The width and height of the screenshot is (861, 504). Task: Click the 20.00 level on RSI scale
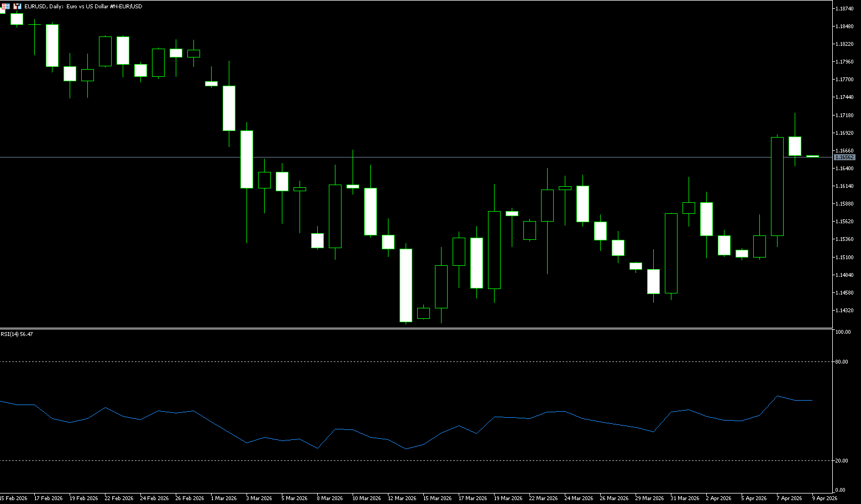click(x=842, y=461)
